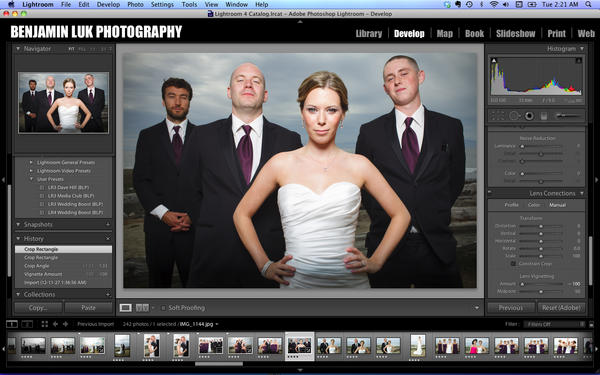Set Navigator zoom to FIT
The width and height of the screenshot is (600, 375).
71,49
